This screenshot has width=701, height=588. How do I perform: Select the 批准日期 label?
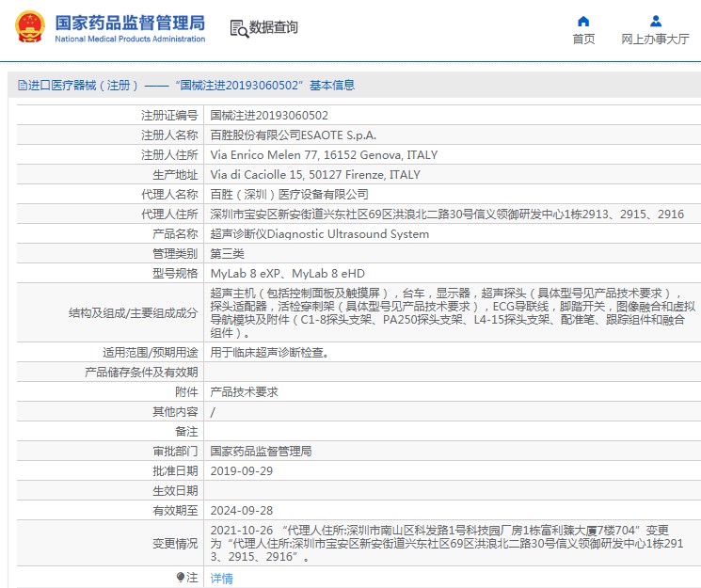(175, 470)
